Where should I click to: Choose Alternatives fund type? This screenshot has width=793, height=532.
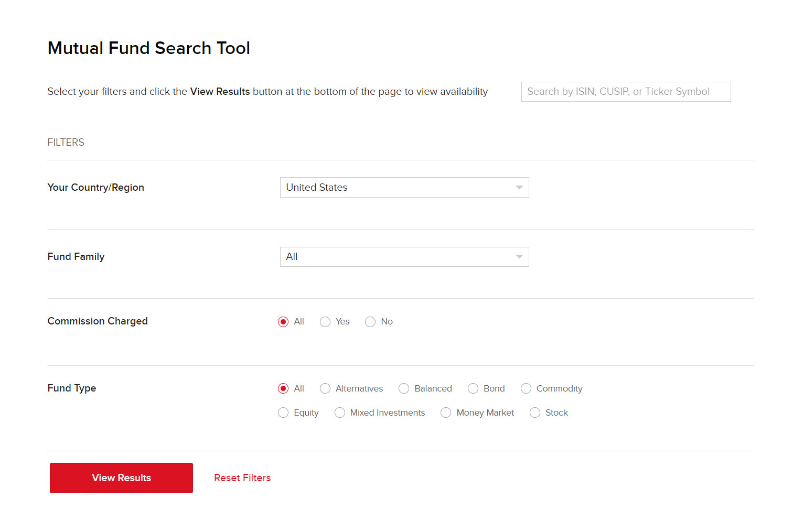tap(325, 388)
